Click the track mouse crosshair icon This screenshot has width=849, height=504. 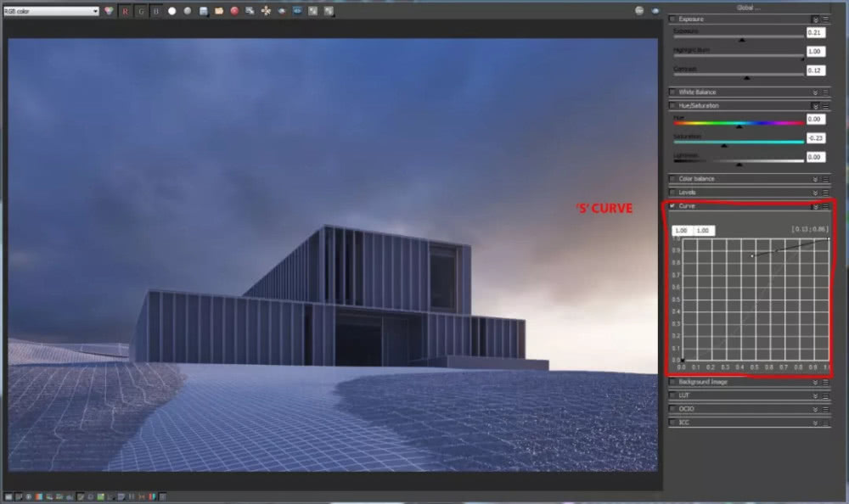pyautogui.click(x=266, y=11)
